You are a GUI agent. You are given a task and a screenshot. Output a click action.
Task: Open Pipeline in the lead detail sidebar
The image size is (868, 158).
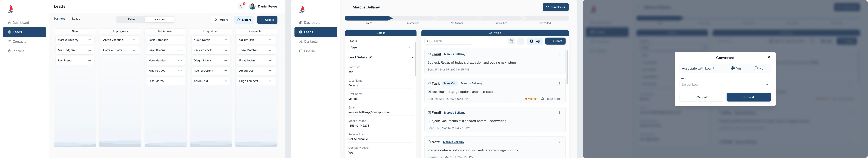(316, 51)
